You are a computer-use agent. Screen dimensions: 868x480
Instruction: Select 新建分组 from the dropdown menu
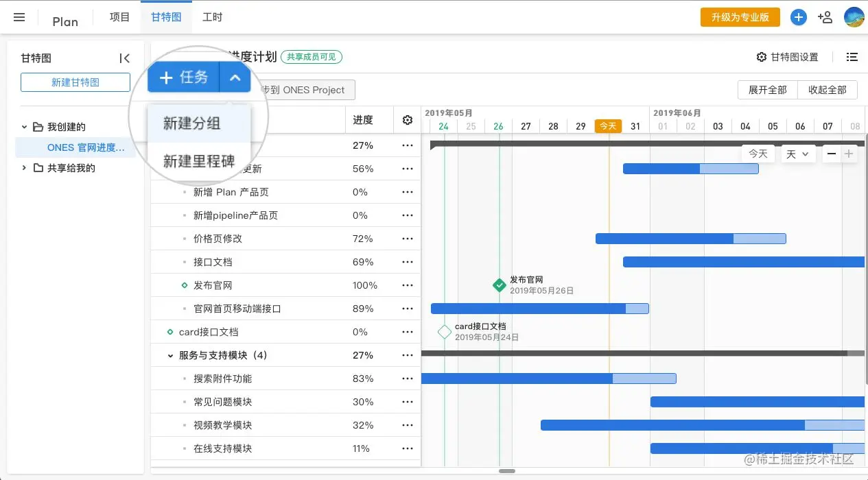[x=191, y=123]
